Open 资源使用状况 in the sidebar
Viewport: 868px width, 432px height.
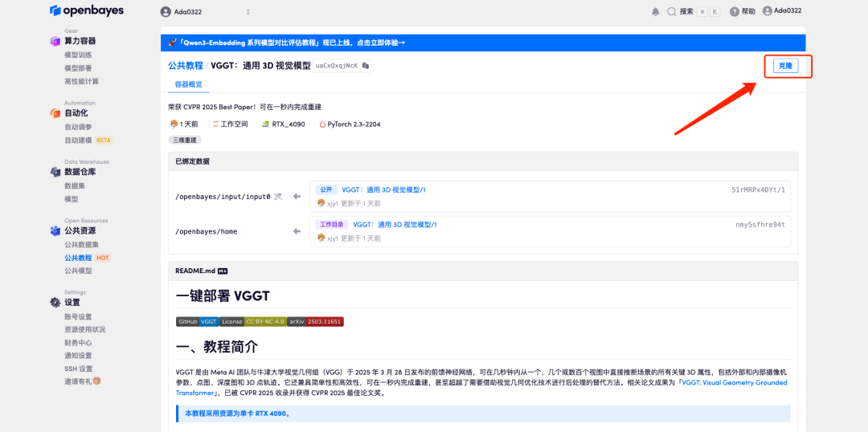[84, 330]
